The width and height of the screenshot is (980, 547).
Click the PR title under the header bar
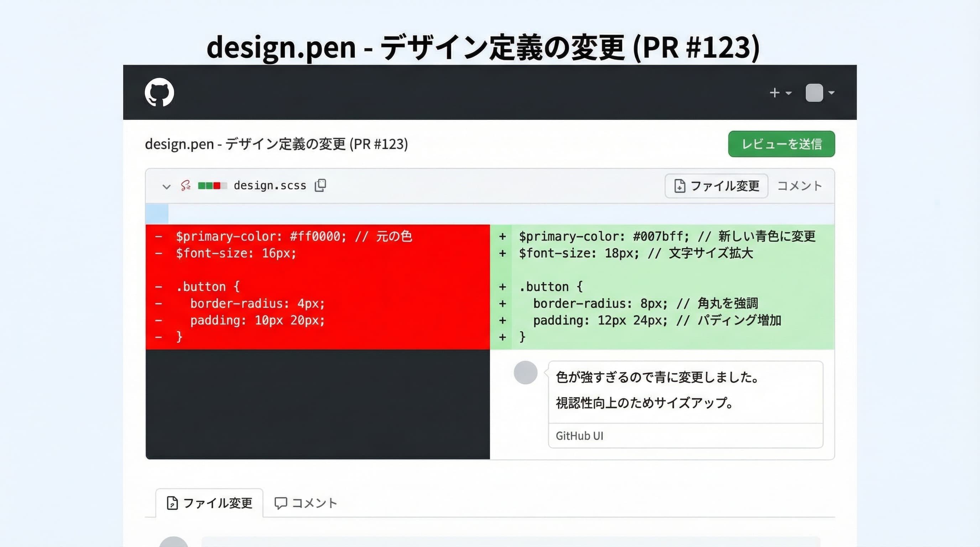(x=276, y=144)
